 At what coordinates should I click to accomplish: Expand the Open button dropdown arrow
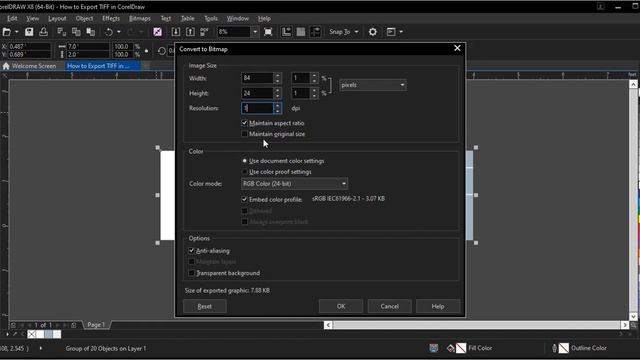pyautogui.click(x=17, y=32)
